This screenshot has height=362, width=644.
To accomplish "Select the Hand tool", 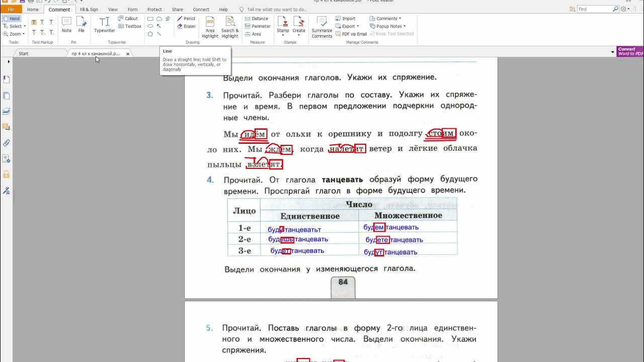I will coord(11,19).
